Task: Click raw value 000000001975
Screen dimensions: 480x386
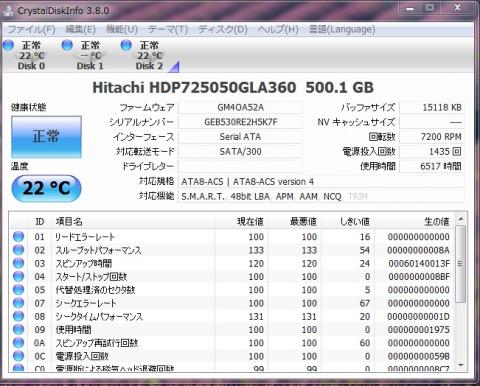Action: coord(419,330)
